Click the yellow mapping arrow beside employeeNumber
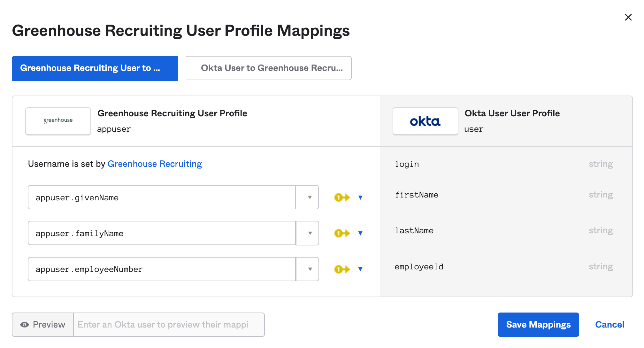The width and height of the screenshot is (644, 348). point(342,269)
